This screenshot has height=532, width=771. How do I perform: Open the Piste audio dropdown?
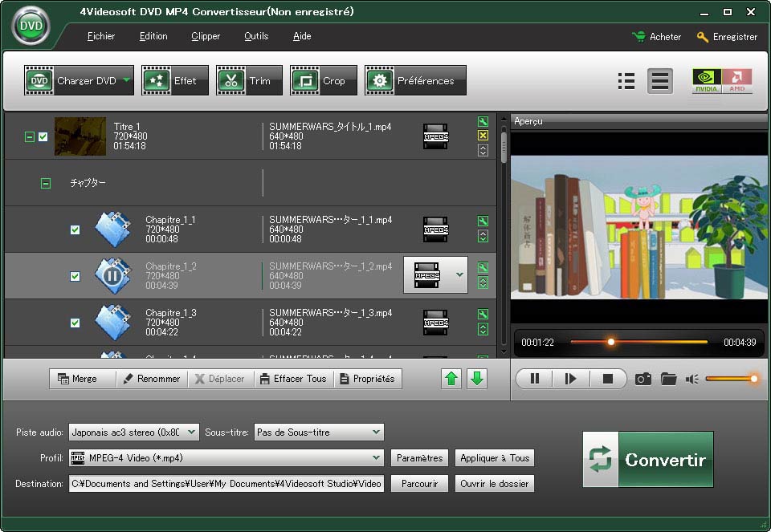[133, 433]
